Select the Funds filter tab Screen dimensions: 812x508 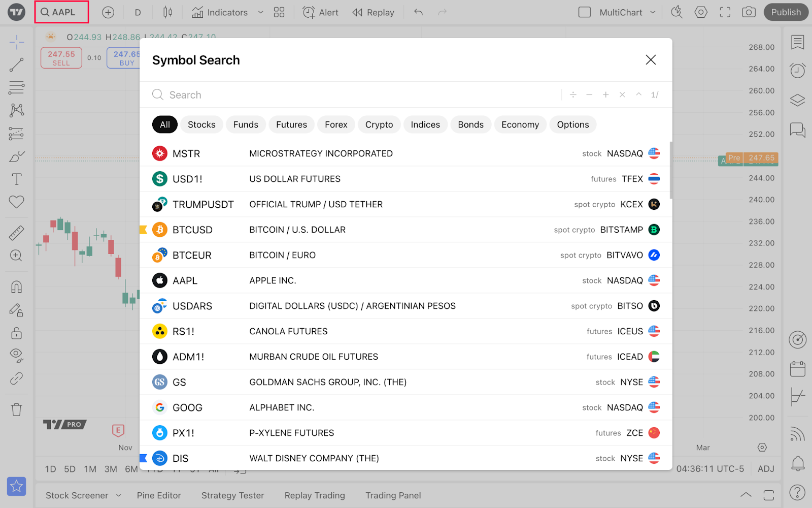pyautogui.click(x=246, y=124)
